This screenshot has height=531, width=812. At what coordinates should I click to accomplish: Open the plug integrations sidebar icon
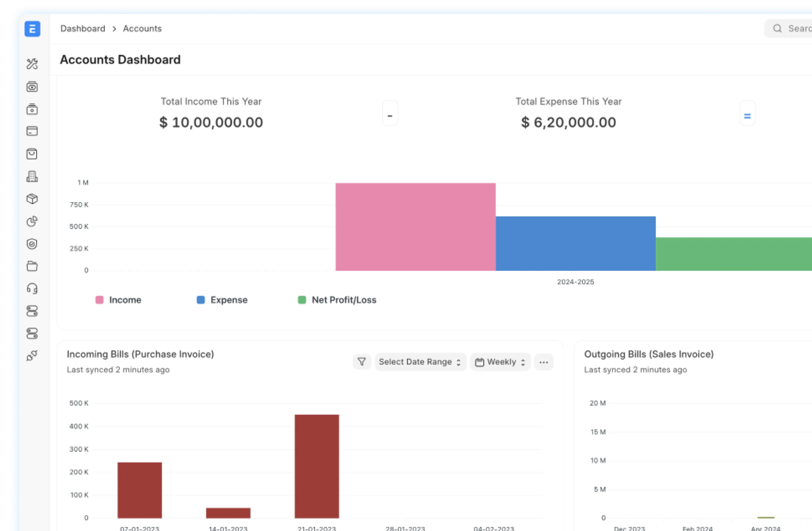[x=32, y=356]
